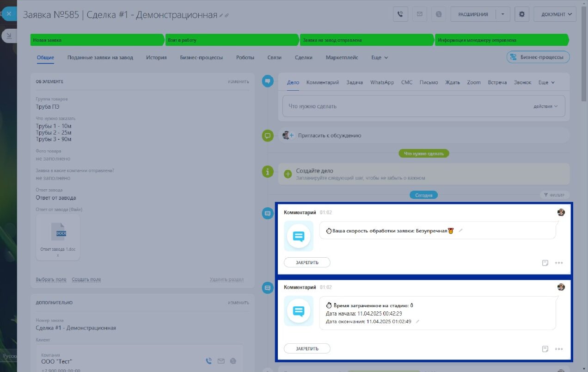Viewport: 588px width, 372px height.
Task: Click pencil icon next to the title
Action: (221, 16)
